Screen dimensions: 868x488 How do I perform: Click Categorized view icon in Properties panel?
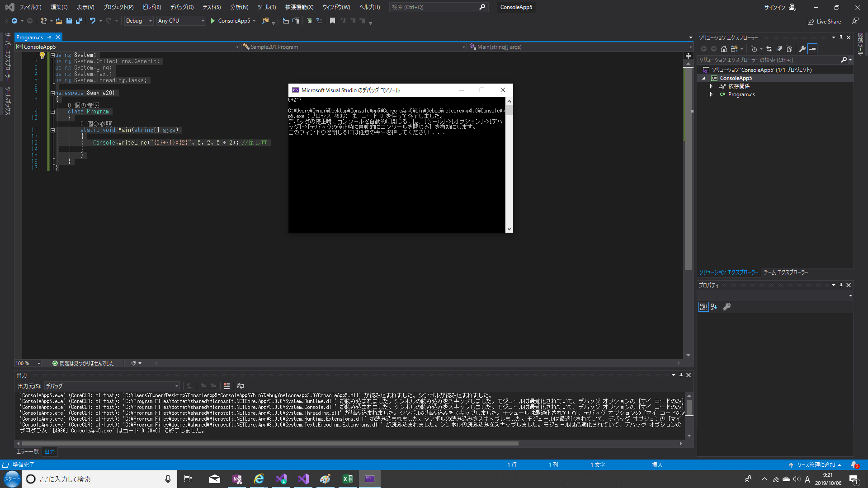tap(703, 307)
